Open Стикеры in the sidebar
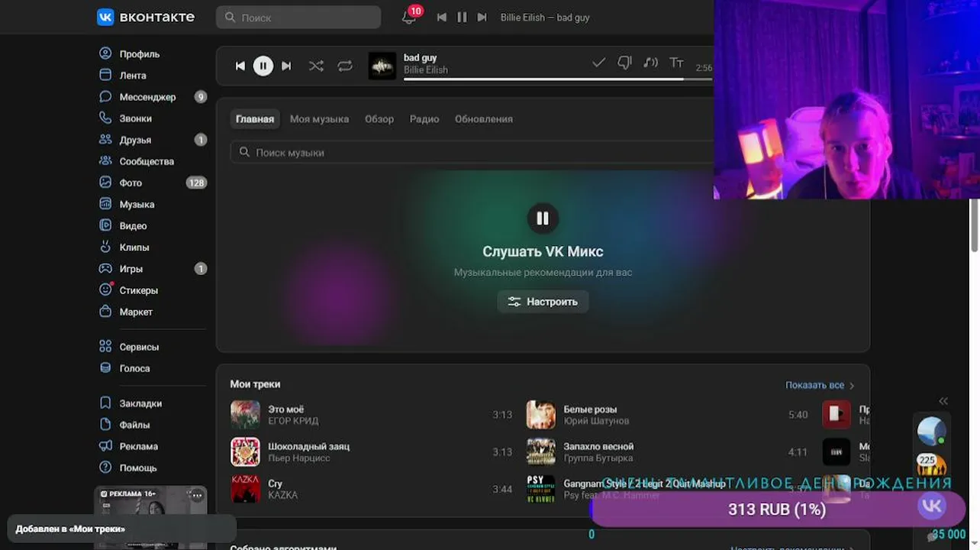This screenshot has height=550, width=980. coord(138,290)
